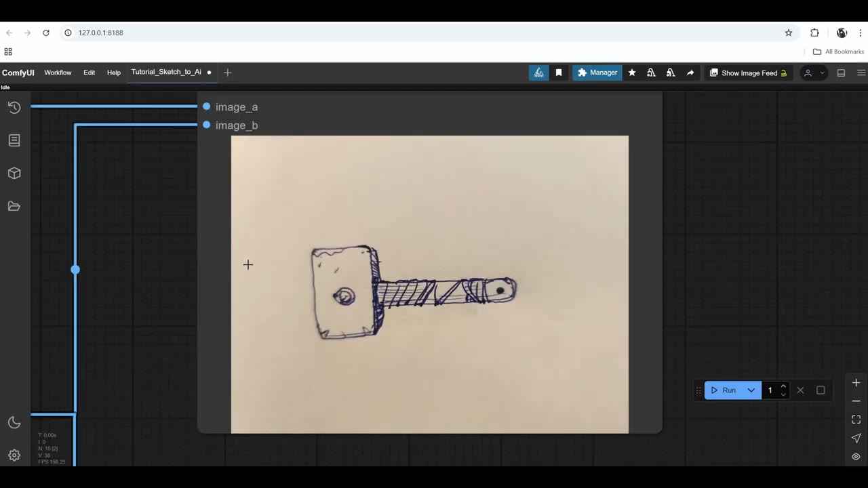Screen dimensions: 868x488
Task: Zoom in the canvas with plus
Action: point(856,383)
